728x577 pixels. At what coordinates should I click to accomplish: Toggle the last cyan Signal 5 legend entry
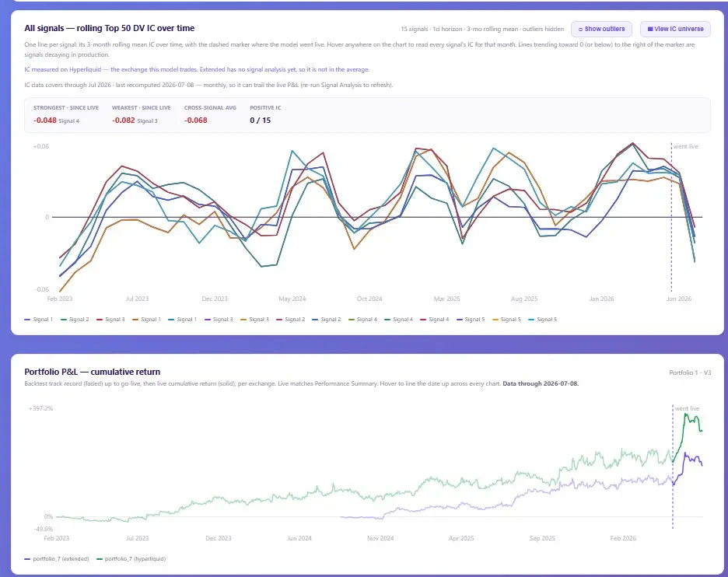coord(542,320)
